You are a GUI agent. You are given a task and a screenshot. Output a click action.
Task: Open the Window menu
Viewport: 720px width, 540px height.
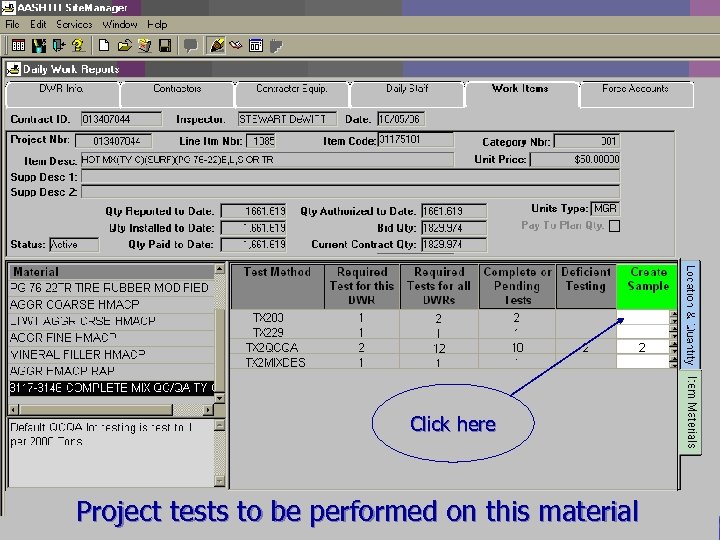[119, 24]
